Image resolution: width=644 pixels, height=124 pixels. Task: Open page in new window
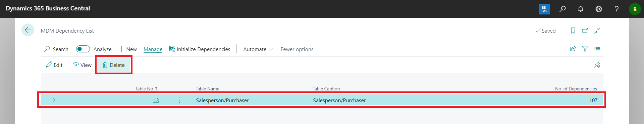coord(585,31)
